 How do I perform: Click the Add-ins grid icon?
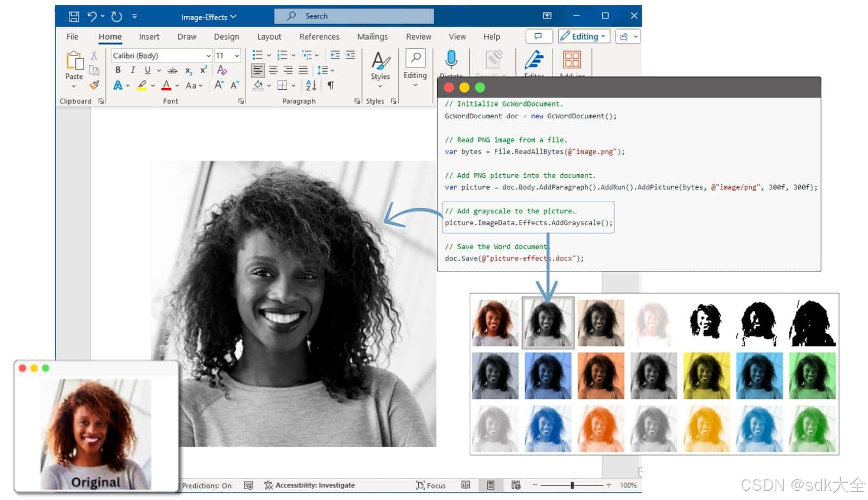572,59
